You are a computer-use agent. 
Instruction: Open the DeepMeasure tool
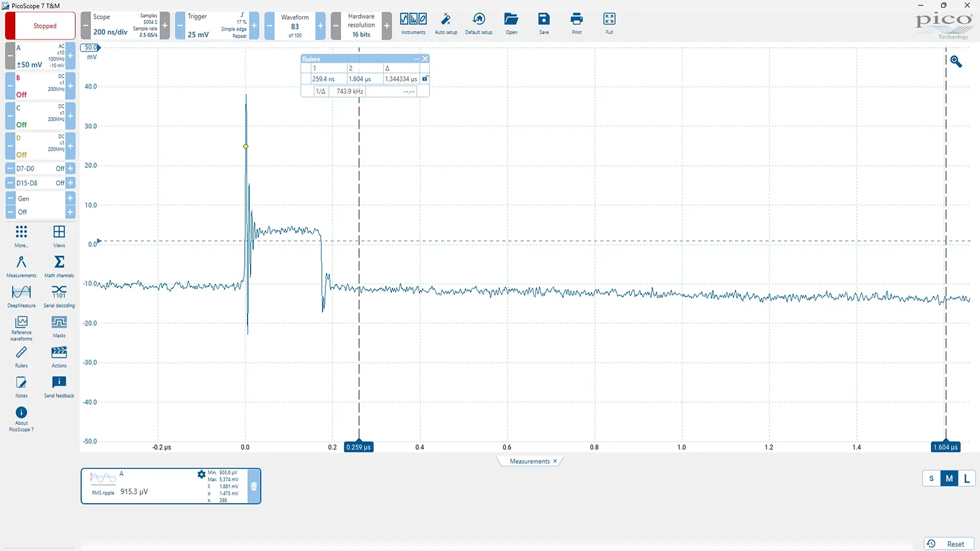pos(21,296)
